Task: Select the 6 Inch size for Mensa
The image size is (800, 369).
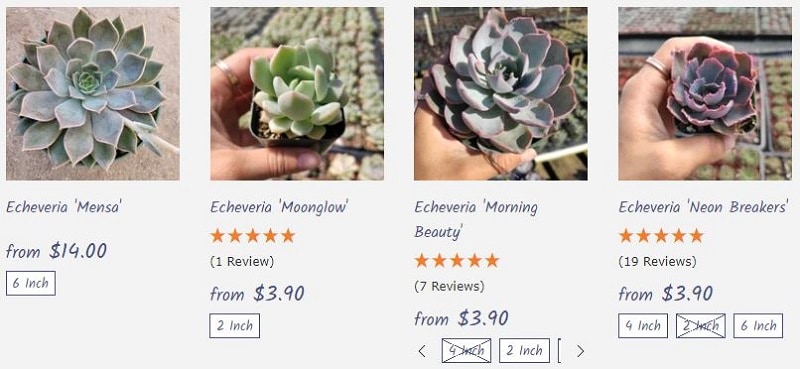Action: (31, 283)
